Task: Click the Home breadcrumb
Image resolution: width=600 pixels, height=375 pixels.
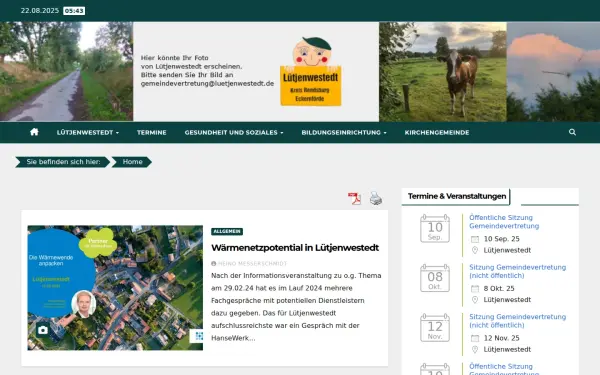Action: pyautogui.click(x=132, y=162)
